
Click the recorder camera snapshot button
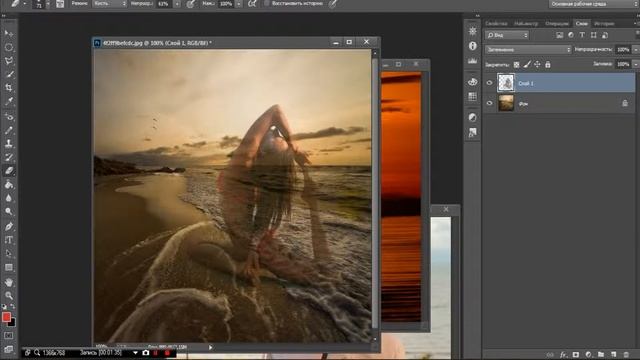click(146, 353)
